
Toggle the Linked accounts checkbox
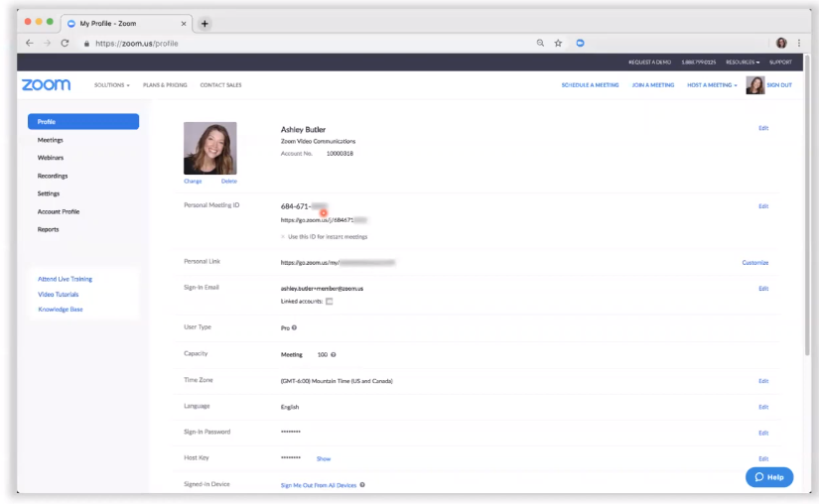tap(329, 301)
